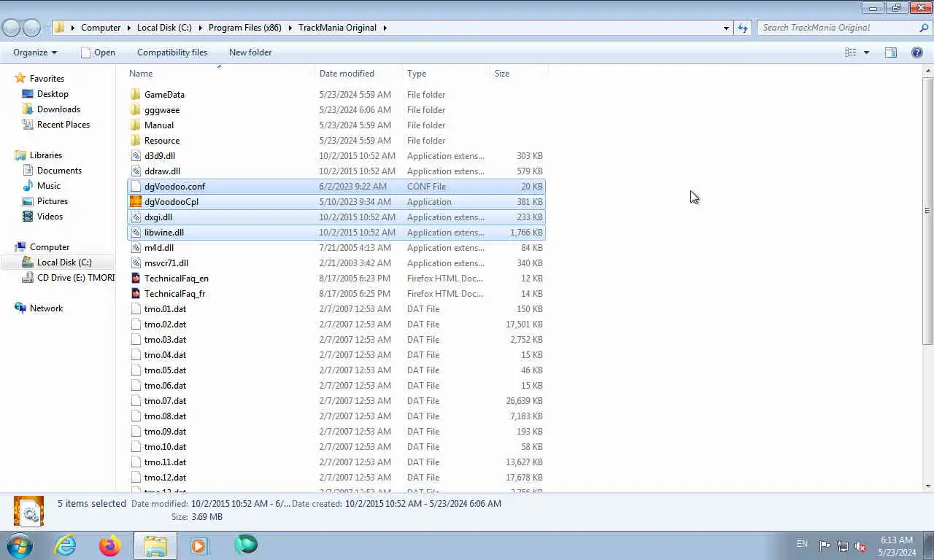Click the scrollbar down arrow
Image resolution: width=934 pixels, height=560 pixels.
tap(928, 486)
